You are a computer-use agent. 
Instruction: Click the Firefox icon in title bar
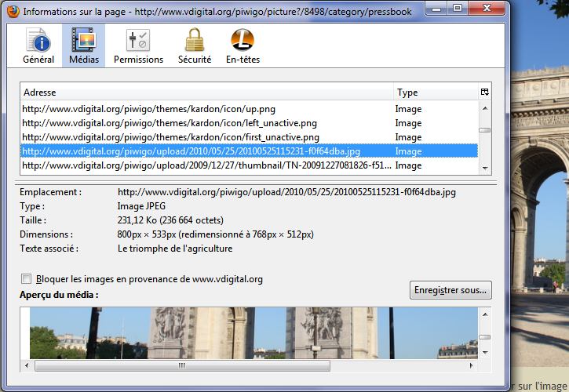point(9,10)
